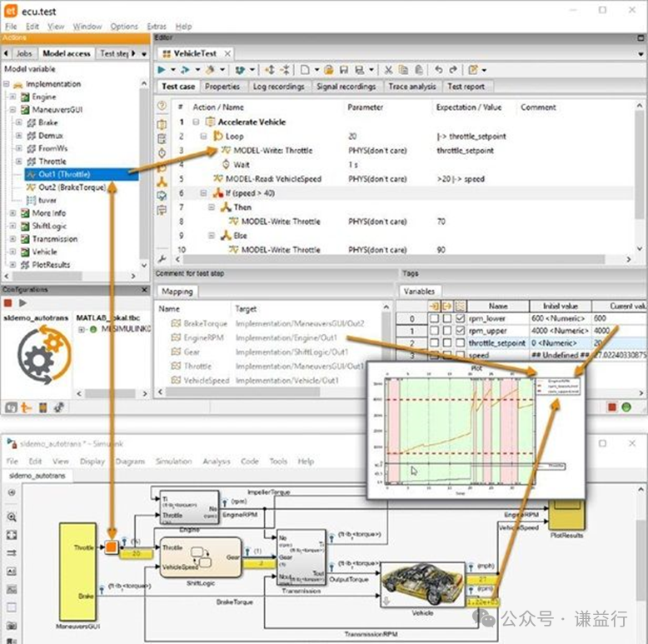The height and width of the screenshot is (644, 648).
Task: Click zoom magnifier in Simulink side palette
Action: tap(12, 517)
